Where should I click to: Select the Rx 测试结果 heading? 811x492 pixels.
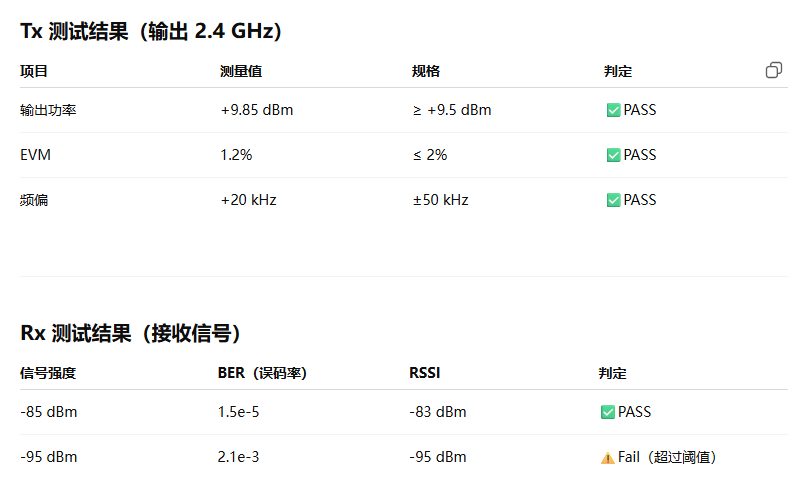130,333
